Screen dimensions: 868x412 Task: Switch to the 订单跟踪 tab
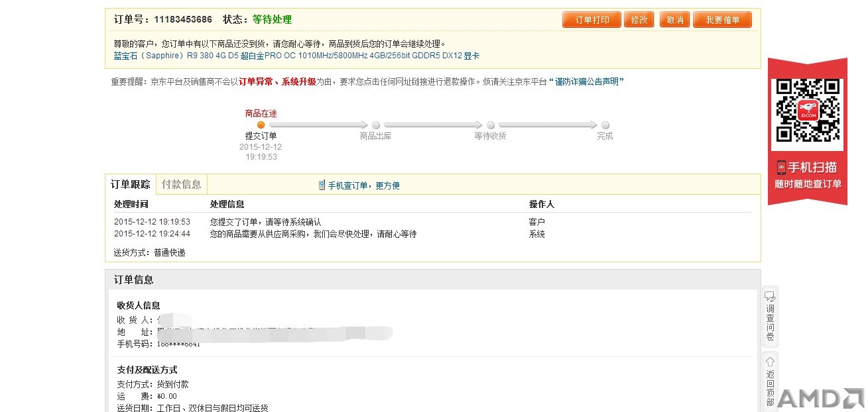pyautogui.click(x=131, y=184)
